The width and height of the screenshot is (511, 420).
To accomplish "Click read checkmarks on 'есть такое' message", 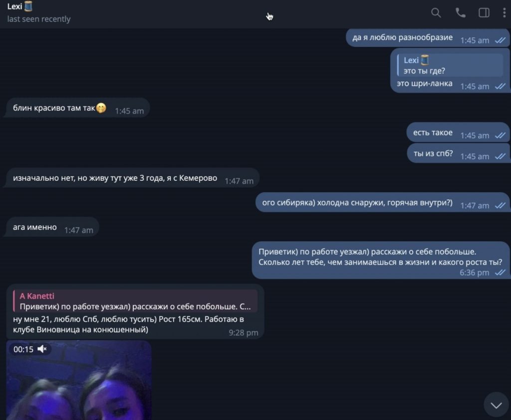I will 500,135.
